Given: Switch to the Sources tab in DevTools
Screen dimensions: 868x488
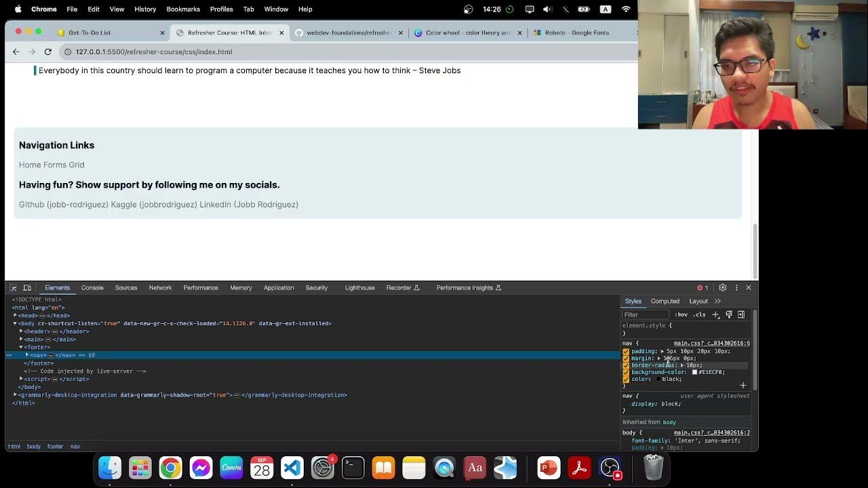Looking at the screenshot, I should (x=126, y=288).
